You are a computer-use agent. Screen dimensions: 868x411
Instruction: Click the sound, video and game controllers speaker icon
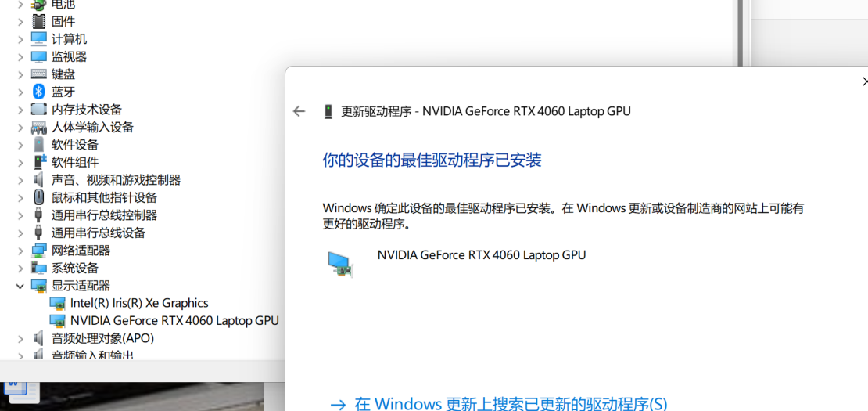39,179
